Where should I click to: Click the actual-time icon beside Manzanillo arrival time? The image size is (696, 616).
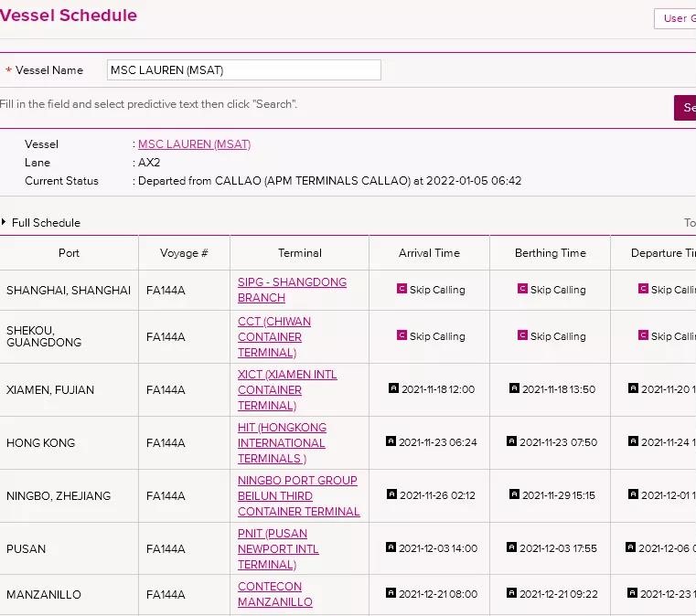coord(391,593)
